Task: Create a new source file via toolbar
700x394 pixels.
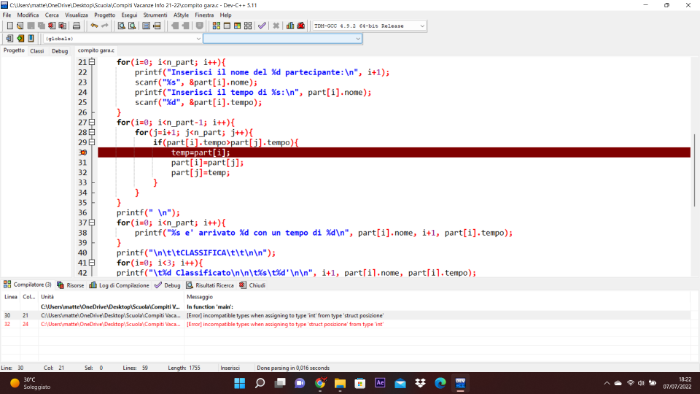Action: click(9, 26)
